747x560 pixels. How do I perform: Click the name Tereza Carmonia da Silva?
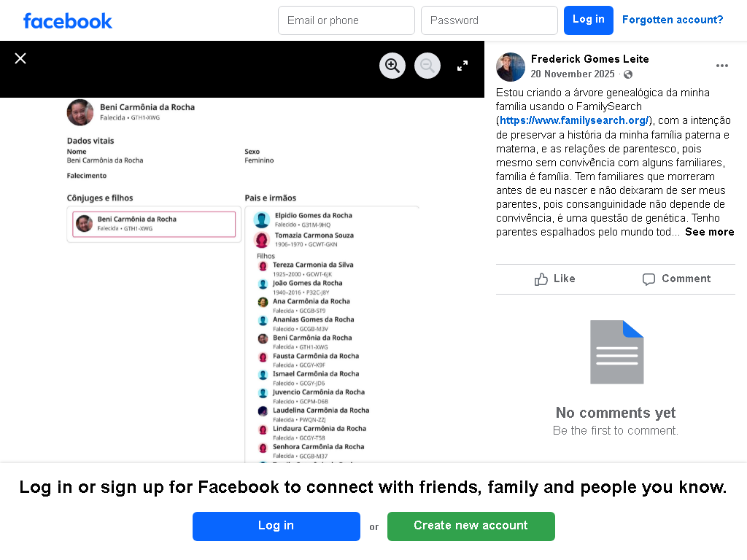pos(313,265)
